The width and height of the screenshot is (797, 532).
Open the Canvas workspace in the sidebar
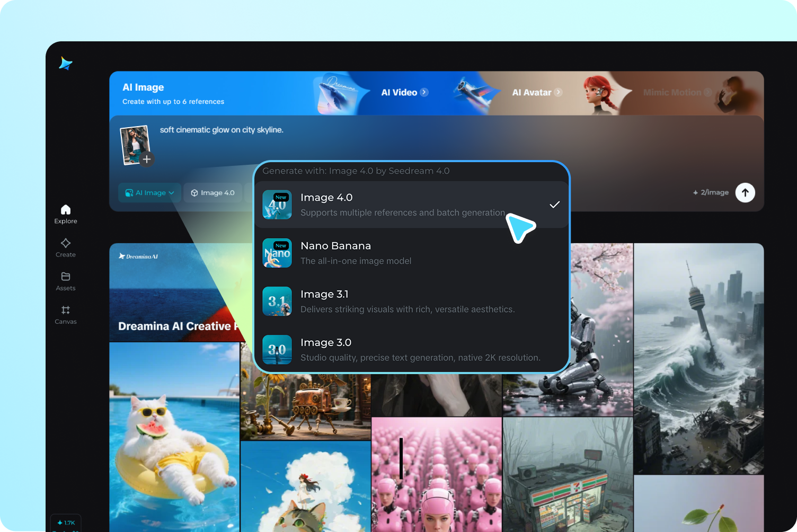tap(66, 314)
